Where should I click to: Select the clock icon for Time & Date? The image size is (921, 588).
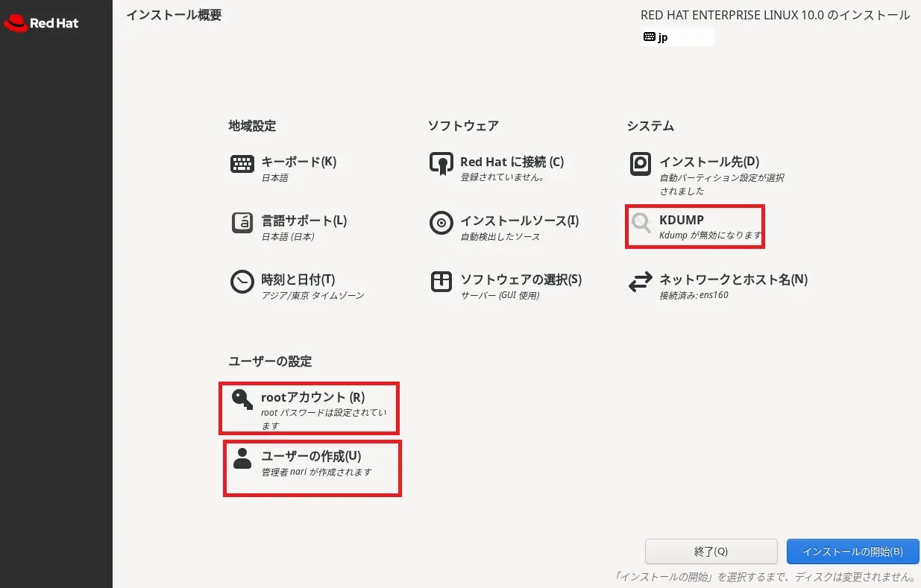[x=242, y=282]
